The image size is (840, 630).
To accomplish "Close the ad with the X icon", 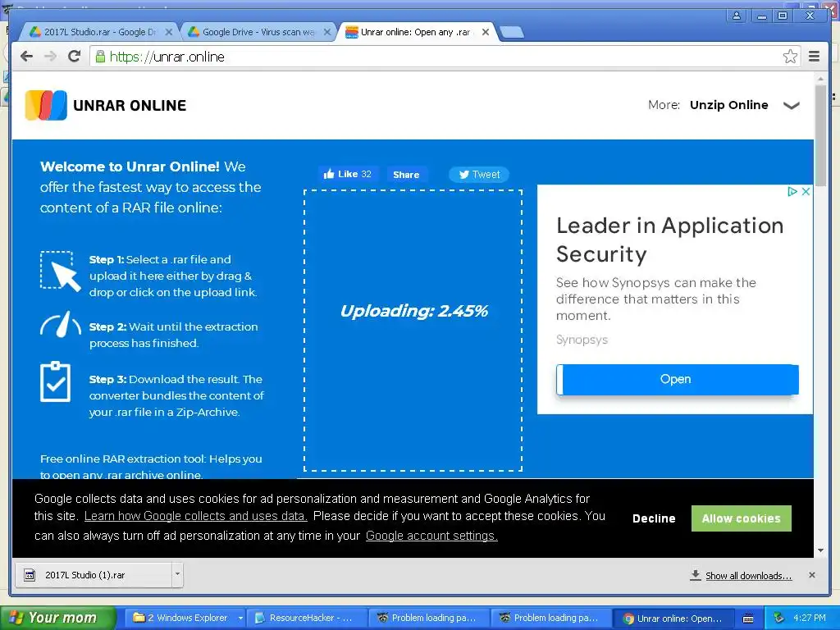I will [806, 191].
